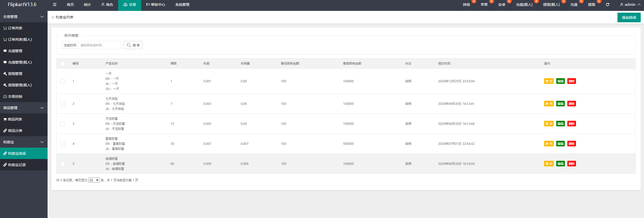The width and height of the screenshot is (644, 218).
Task: Open 提现管理 sidebar item
Action: tap(24, 74)
